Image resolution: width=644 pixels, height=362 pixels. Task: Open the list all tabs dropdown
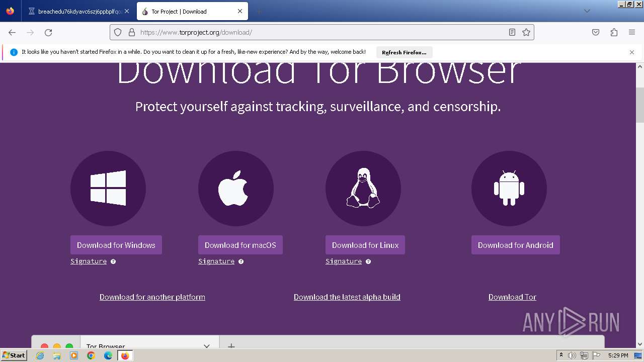pos(587,11)
